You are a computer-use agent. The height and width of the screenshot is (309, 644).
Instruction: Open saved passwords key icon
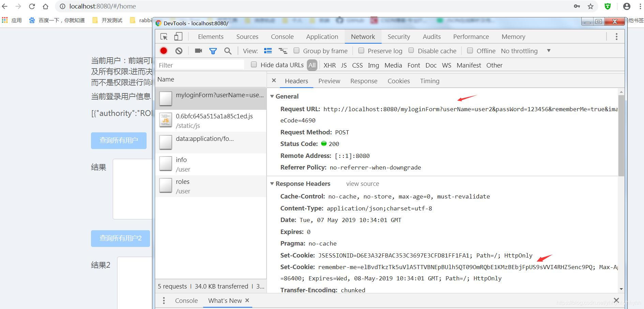coord(577,6)
